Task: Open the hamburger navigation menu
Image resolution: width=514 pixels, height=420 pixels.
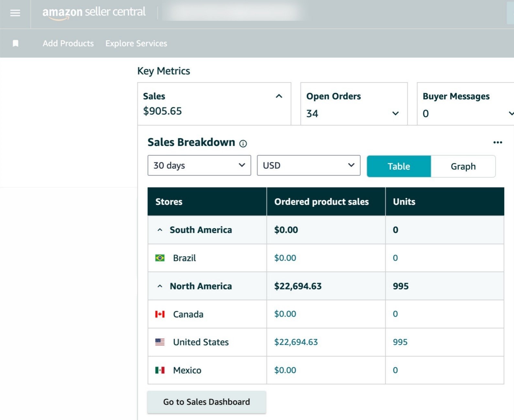Action: [x=15, y=13]
